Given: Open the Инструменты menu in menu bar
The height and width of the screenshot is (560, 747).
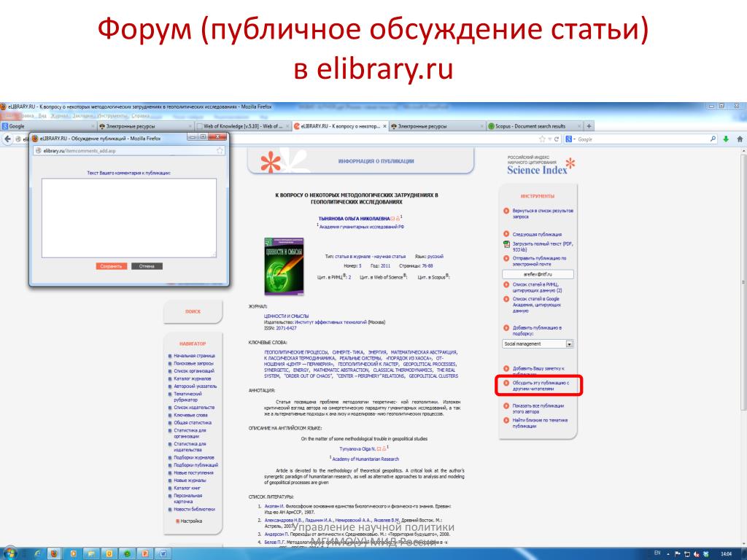Looking at the screenshot, I should pyautogui.click(x=113, y=116).
